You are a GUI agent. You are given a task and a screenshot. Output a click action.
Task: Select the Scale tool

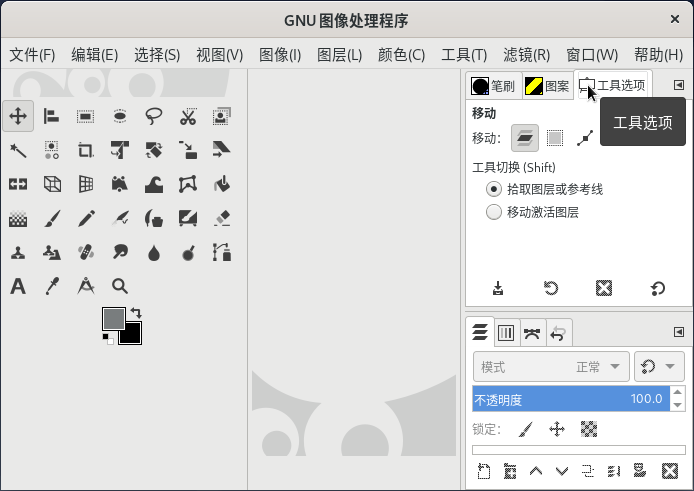(188, 150)
